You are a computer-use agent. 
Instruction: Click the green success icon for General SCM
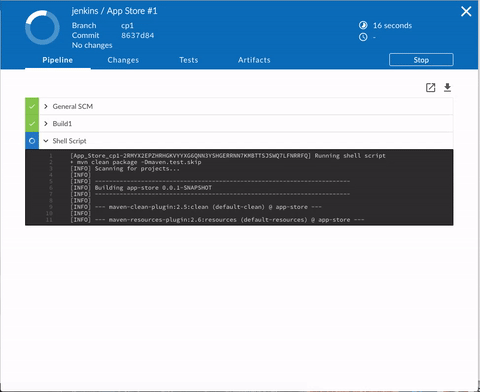[x=32, y=106]
